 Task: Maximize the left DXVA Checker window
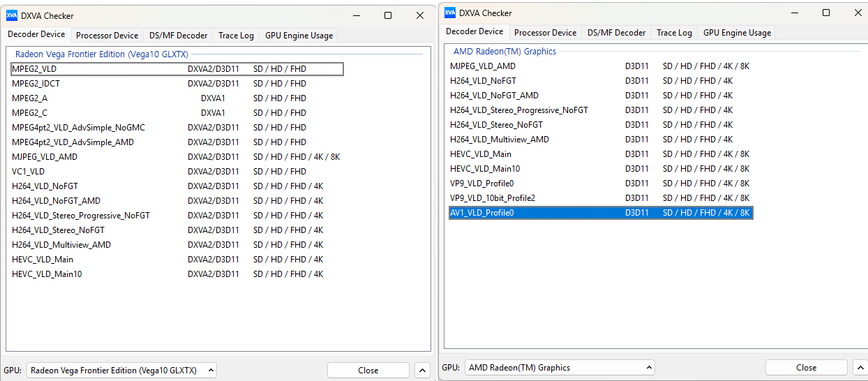coord(388,15)
